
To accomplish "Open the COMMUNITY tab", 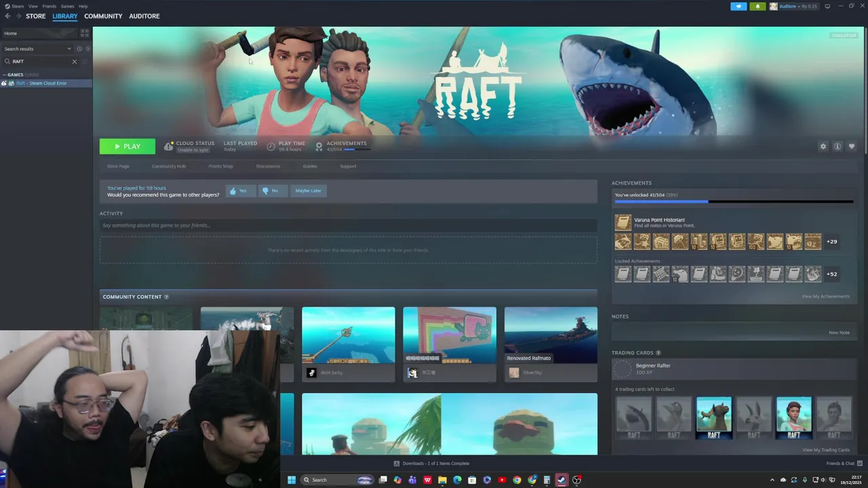I will coord(103,16).
